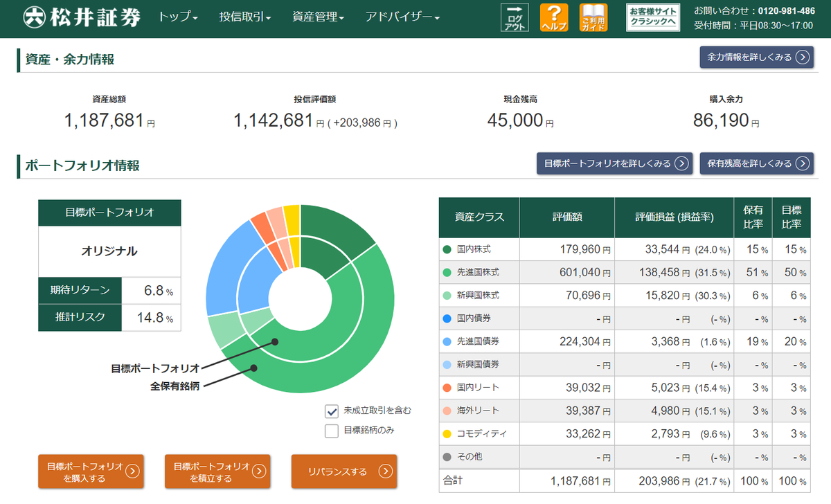Screen dimensions: 831x504
Task: Click the 現金残高 value 45,000
Action: coord(515,120)
